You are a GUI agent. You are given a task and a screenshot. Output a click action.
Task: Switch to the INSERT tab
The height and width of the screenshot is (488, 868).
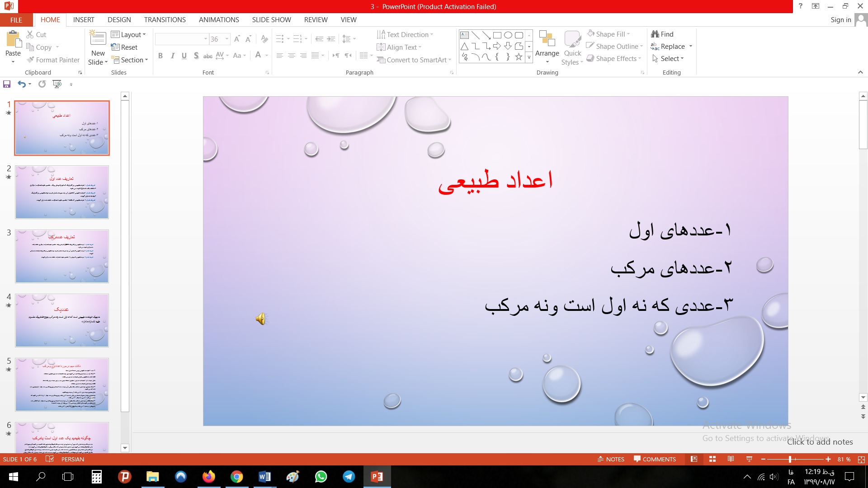pyautogui.click(x=84, y=20)
